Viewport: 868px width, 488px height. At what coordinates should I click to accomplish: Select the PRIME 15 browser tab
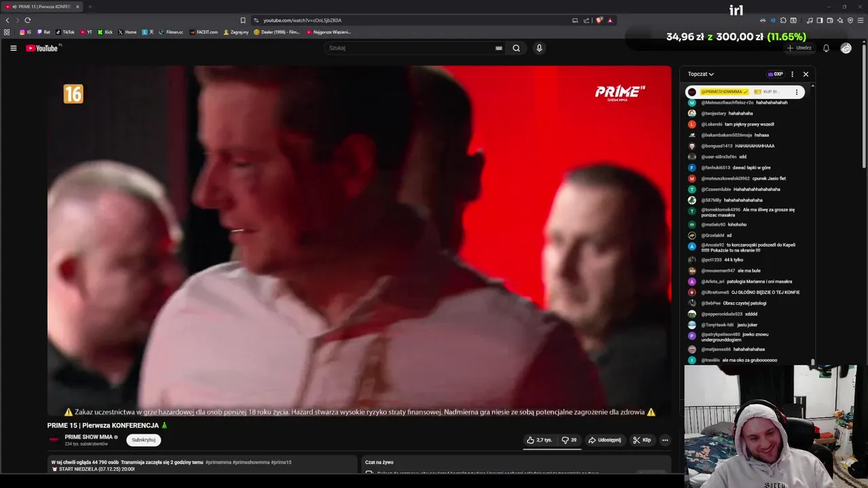click(x=41, y=7)
